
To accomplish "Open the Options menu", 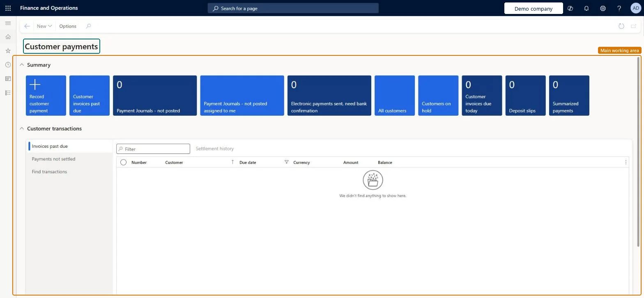I will 68,26.
